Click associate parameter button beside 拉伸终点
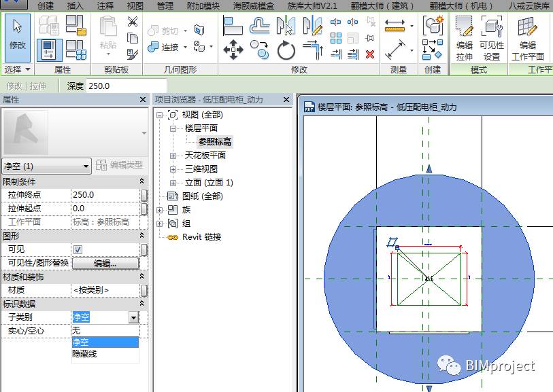553x392 pixels. tap(144, 195)
